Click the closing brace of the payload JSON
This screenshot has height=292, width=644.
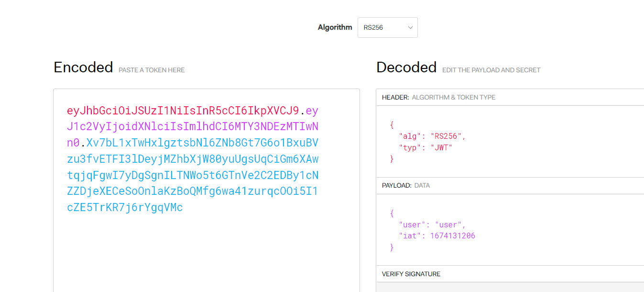click(x=392, y=247)
